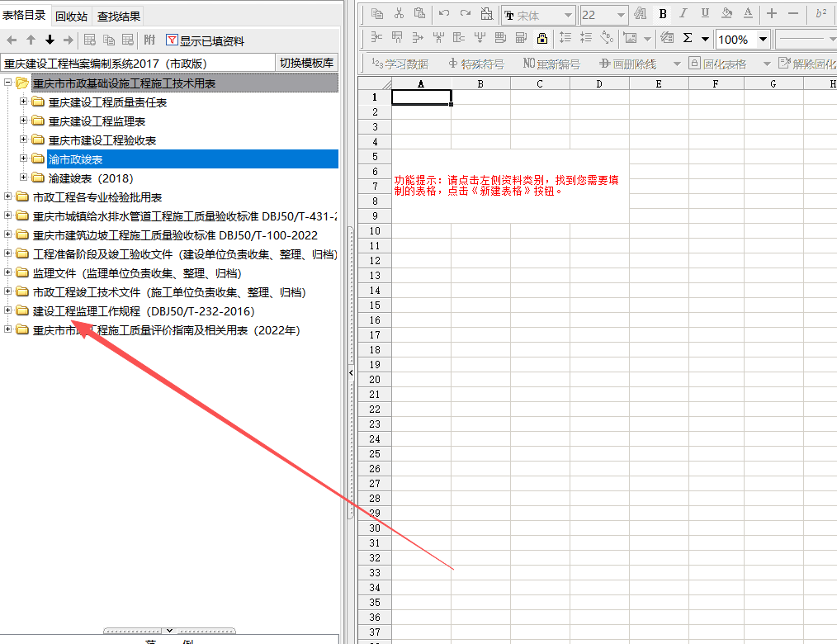
Task: Expand 重庆建设工程监理表 folder
Action: 23,121
